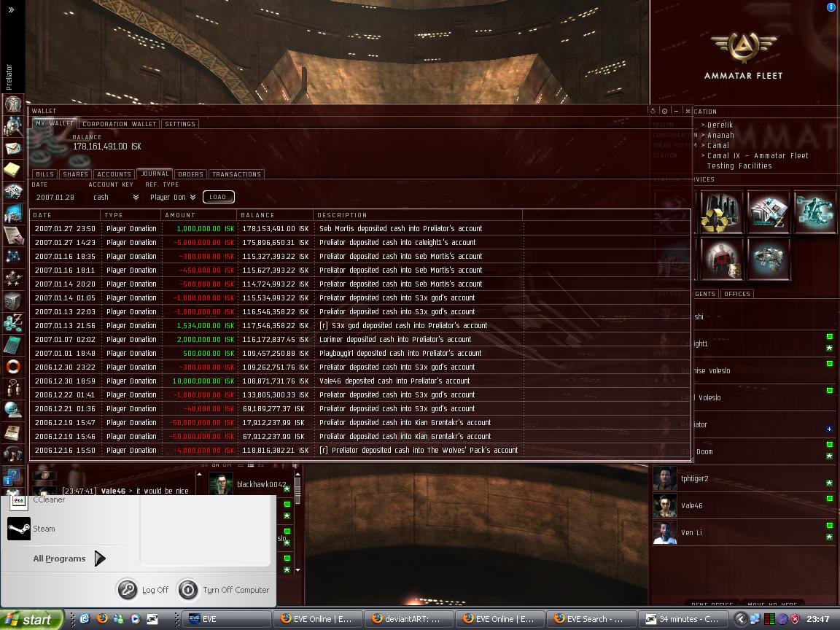
Task: Open the Bounty Office station service icon
Action: pos(722,260)
